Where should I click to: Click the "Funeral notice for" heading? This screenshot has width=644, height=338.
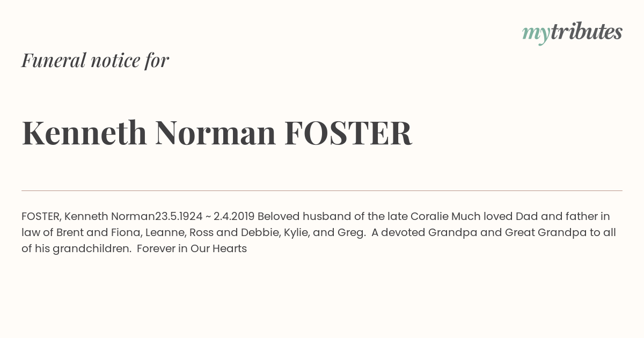pyautogui.click(x=95, y=60)
